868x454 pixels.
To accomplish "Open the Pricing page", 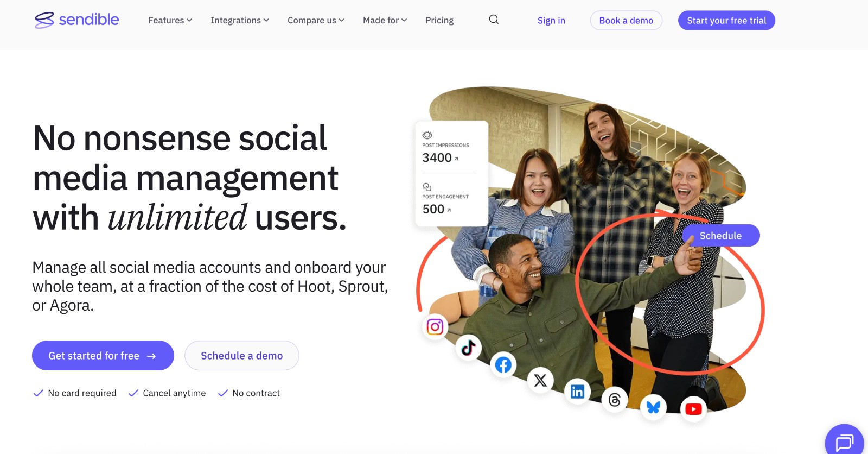I will coord(439,20).
